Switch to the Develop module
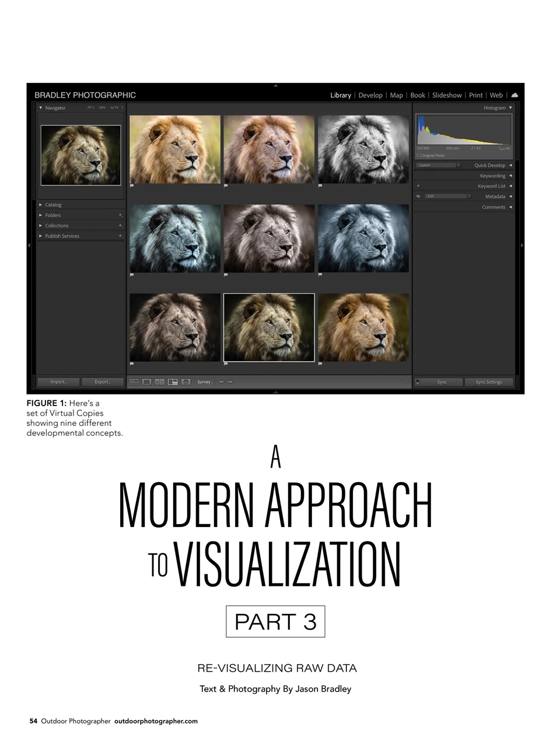560x747 pixels. click(x=371, y=95)
